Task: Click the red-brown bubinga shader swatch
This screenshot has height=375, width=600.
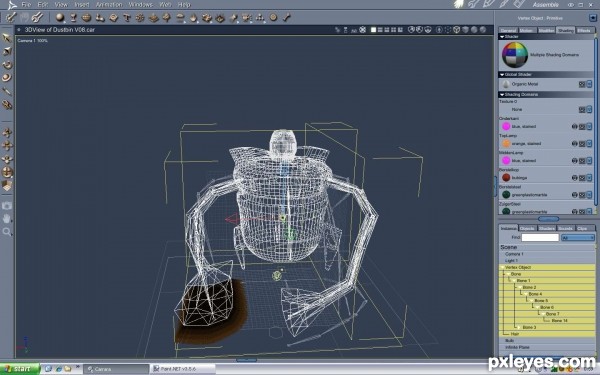Action: click(x=506, y=178)
